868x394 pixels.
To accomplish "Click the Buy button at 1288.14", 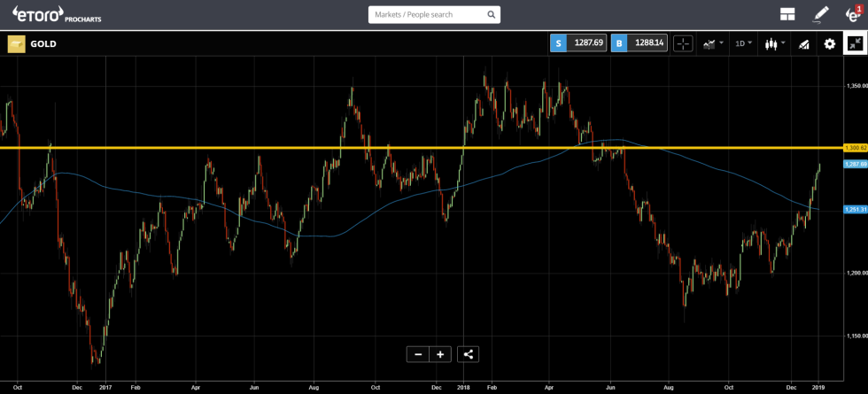I will tap(637, 43).
